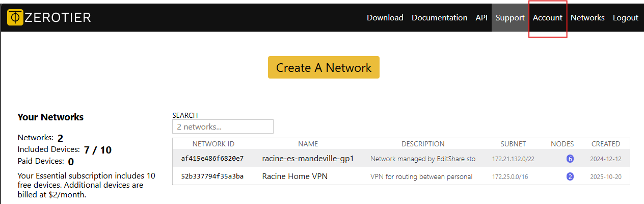The image size is (644, 204).
Task: Click the ZEROTIER brand text
Action: (59, 17)
